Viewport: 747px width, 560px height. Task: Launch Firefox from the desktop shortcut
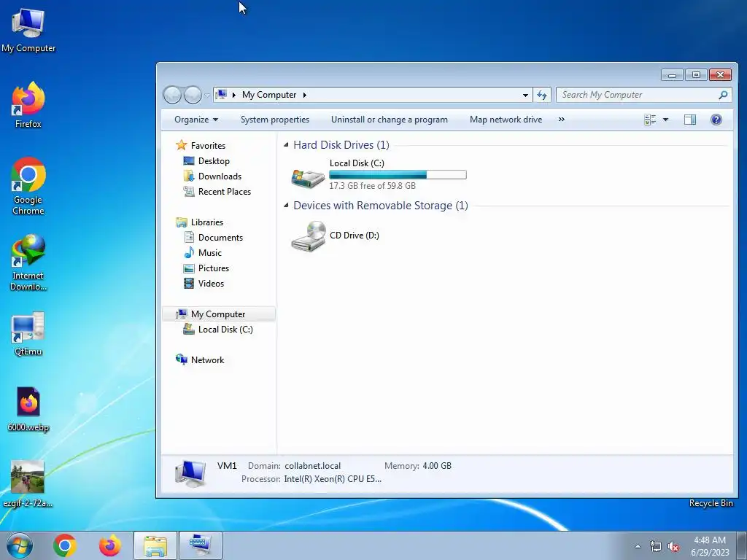(28, 105)
